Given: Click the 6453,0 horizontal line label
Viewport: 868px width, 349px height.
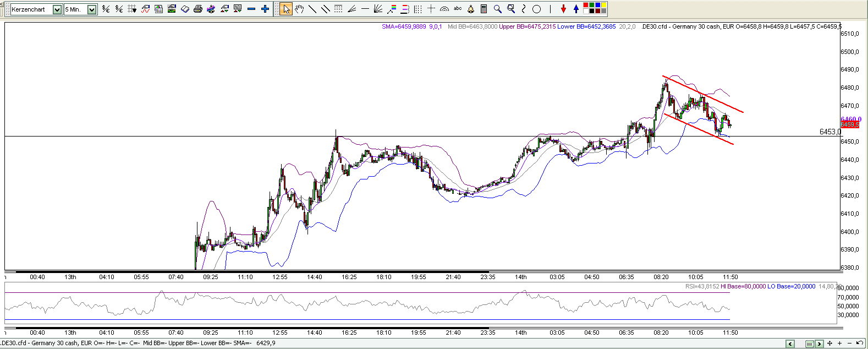Looking at the screenshot, I should (830, 132).
